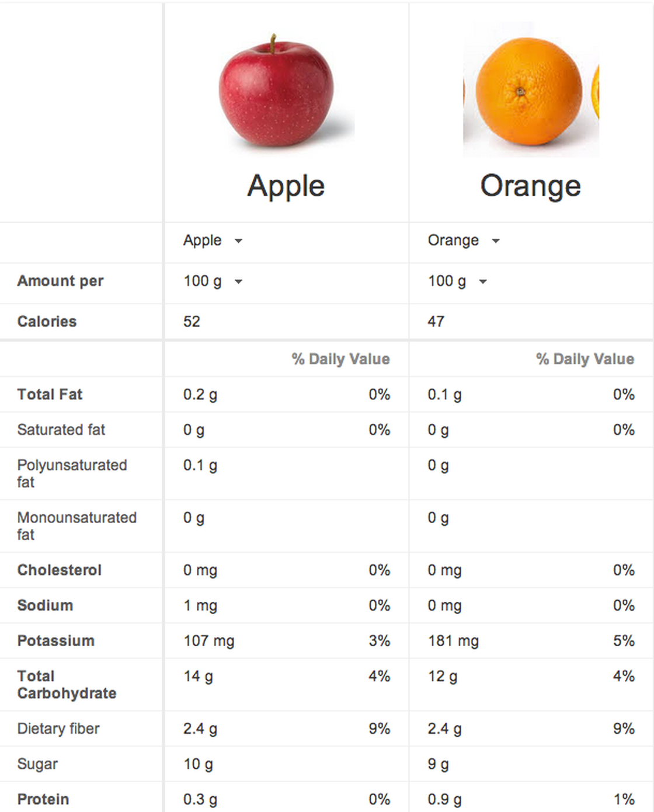Click the Dietary fiber row label

pos(58,729)
